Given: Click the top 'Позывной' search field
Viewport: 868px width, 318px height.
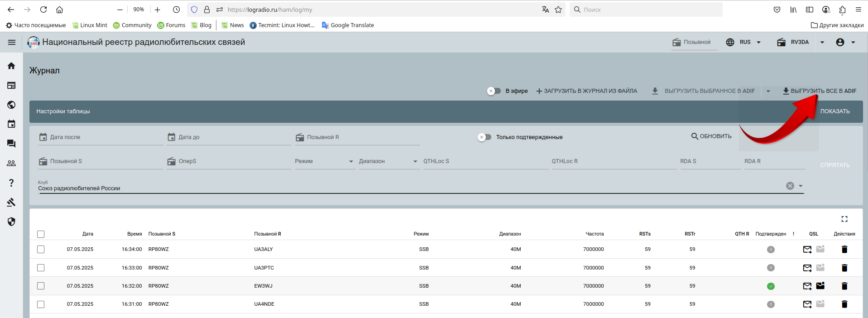Looking at the screenshot, I should 694,42.
